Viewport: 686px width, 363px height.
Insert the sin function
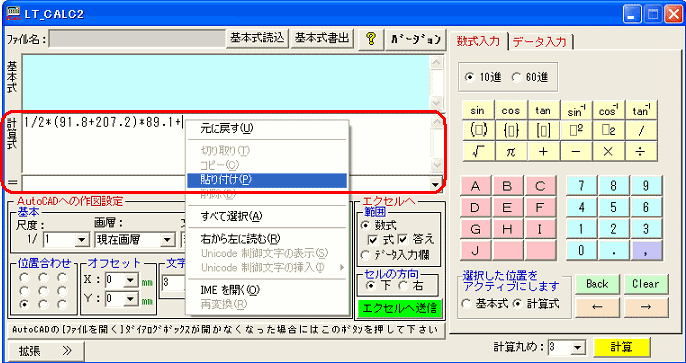(477, 111)
